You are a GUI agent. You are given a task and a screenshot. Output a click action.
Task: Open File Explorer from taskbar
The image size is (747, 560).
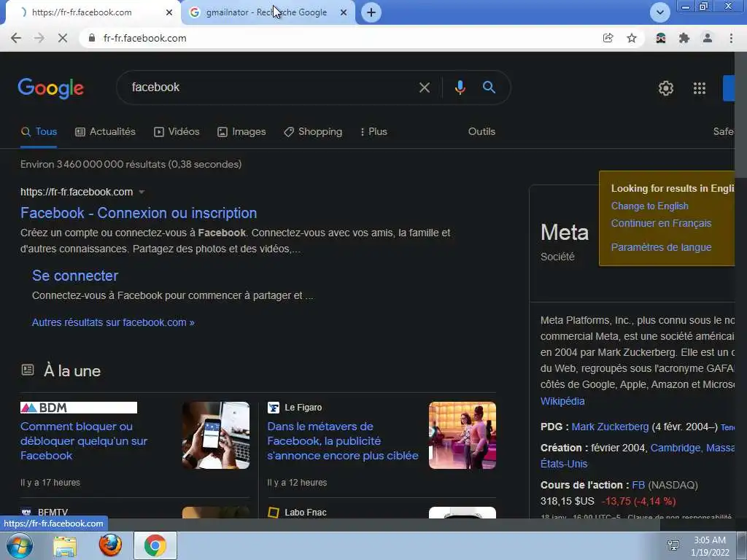pos(65,546)
